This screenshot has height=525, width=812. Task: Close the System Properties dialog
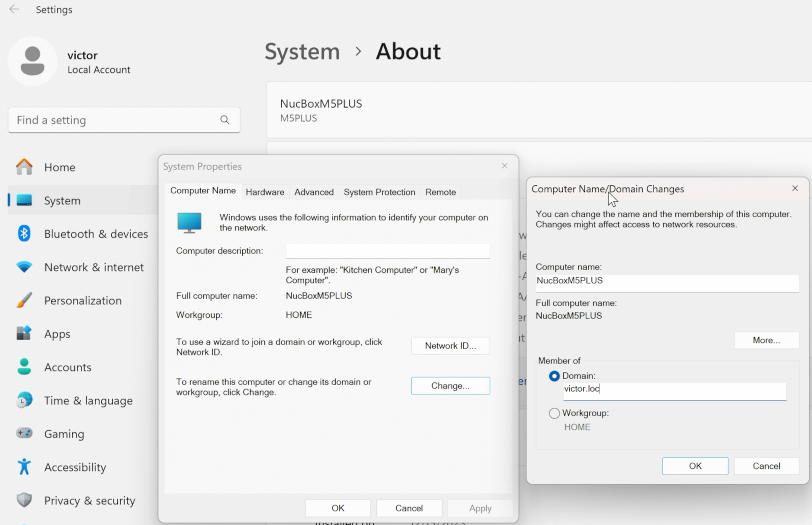pos(504,166)
